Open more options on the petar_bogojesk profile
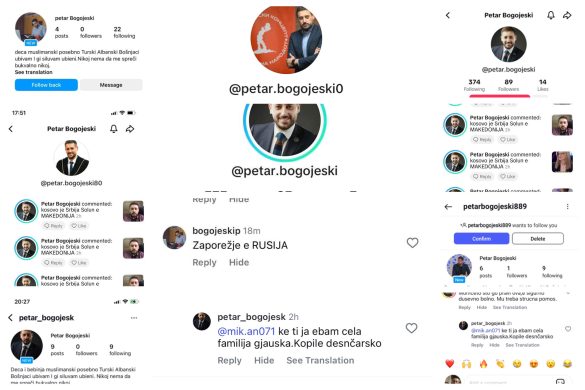The image size is (585, 390). click(x=134, y=318)
